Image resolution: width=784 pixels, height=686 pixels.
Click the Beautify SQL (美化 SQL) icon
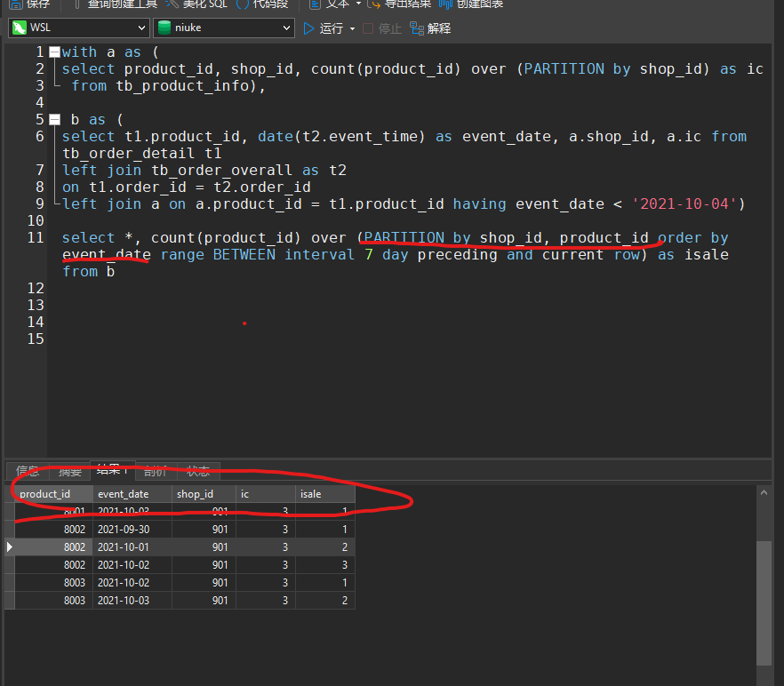tap(172, 4)
